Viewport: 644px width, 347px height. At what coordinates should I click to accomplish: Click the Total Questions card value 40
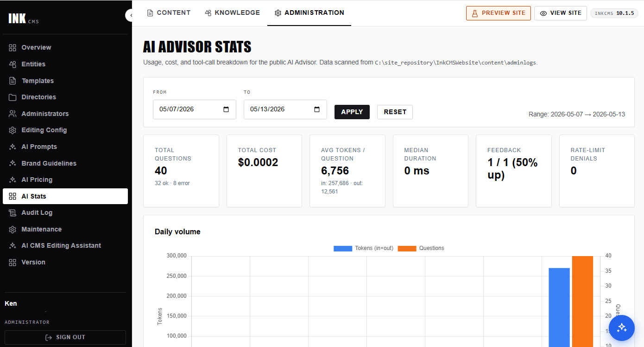click(x=161, y=171)
